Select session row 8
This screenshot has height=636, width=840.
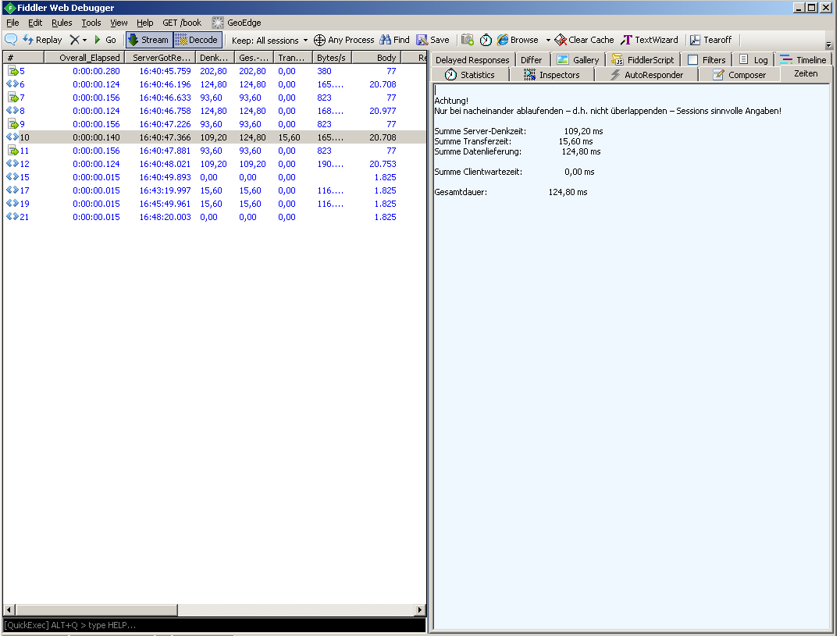[214, 111]
